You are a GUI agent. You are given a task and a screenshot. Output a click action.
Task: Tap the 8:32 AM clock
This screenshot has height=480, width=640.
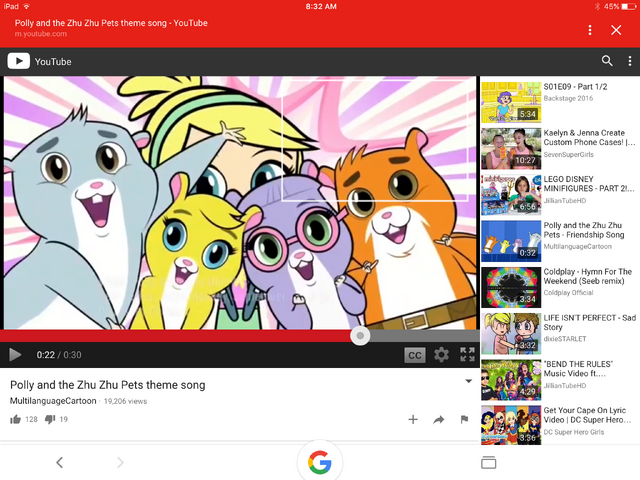point(321,6)
